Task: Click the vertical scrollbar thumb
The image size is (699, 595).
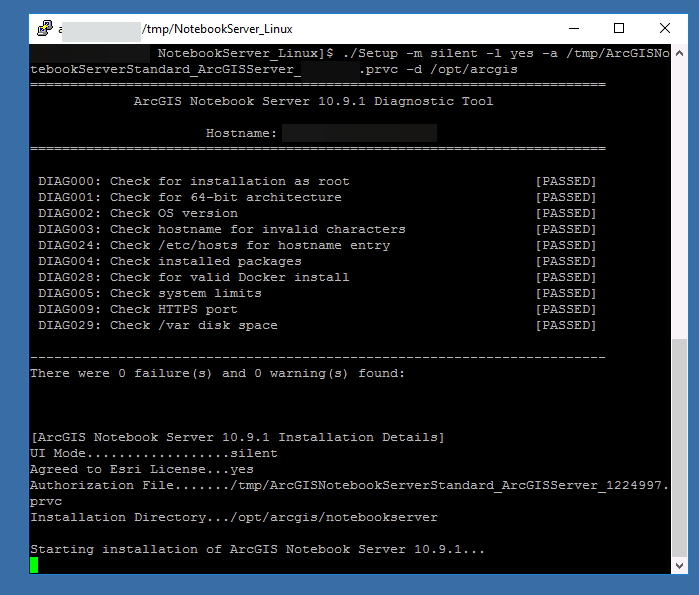Action: click(x=679, y=448)
